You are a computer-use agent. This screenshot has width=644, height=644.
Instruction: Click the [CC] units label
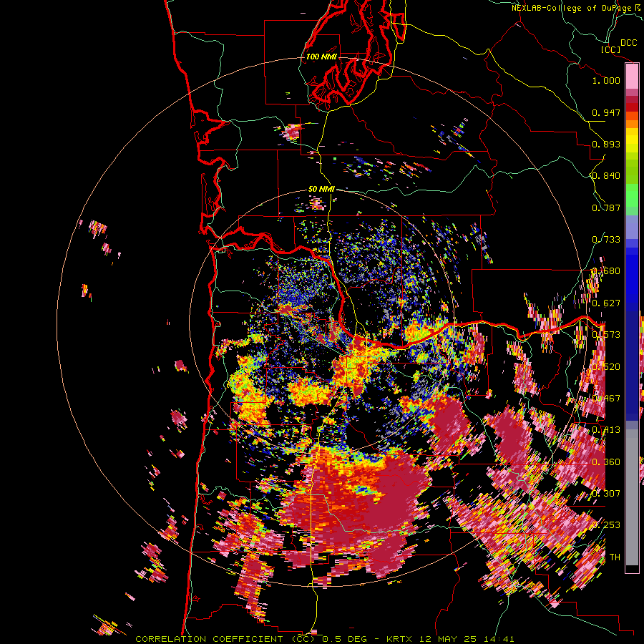tap(611, 49)
